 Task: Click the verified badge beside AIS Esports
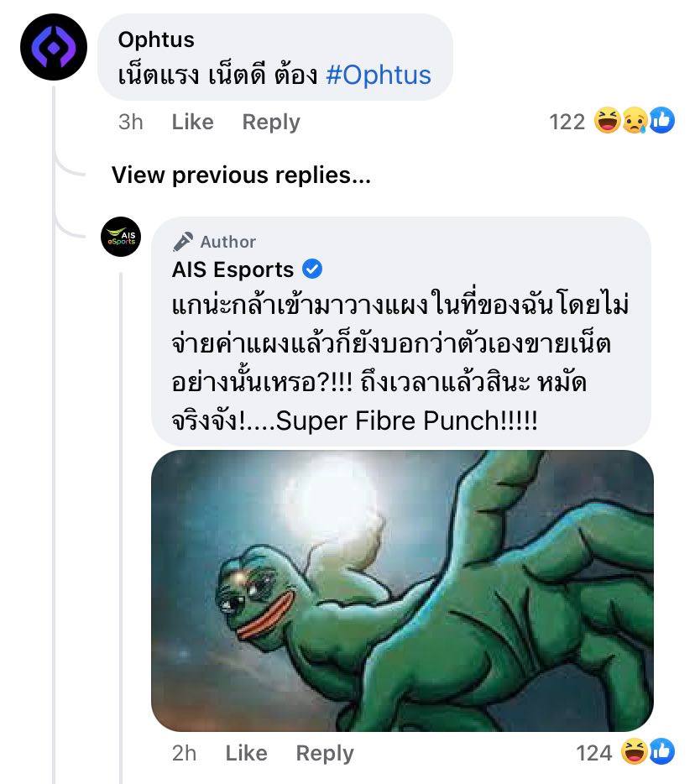pyautogui.click(x=312, y=269)
